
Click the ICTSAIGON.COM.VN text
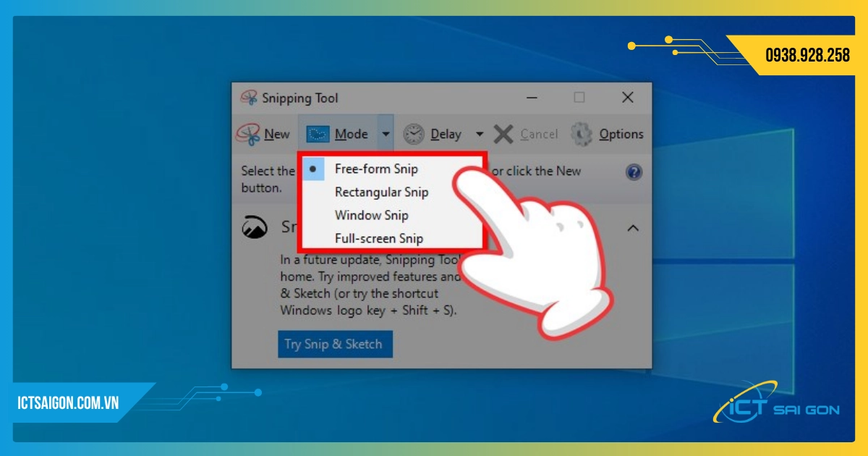(x=68, y=403)
